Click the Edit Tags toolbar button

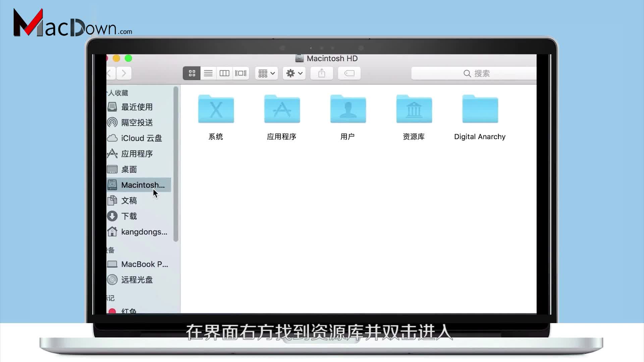pos(349,73)
